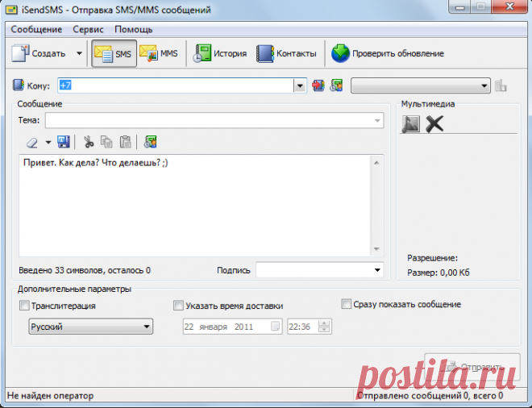Image resolution: width=532 pixels, height=408 pixels.
Task: Click the insert contact icon in message toolbar
Action: [150, 142]
